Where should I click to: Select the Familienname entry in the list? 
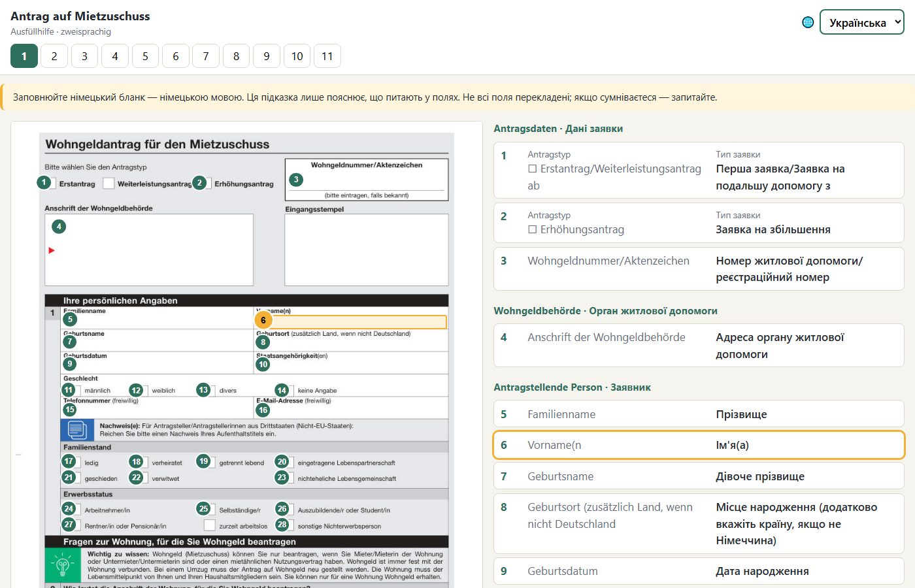(699, 414)
